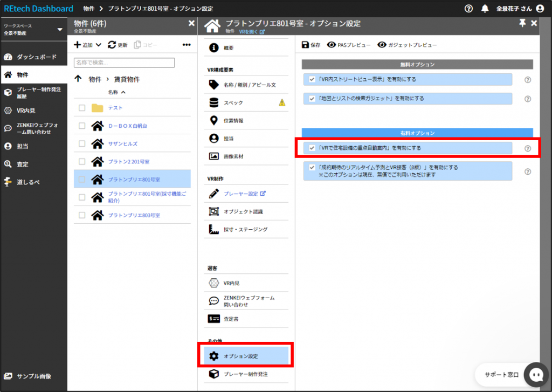This screenshot has height=392, width=552.
Task: Open オブジェクト認識 section
Action: pyautogui.click(x=246, y=212)
